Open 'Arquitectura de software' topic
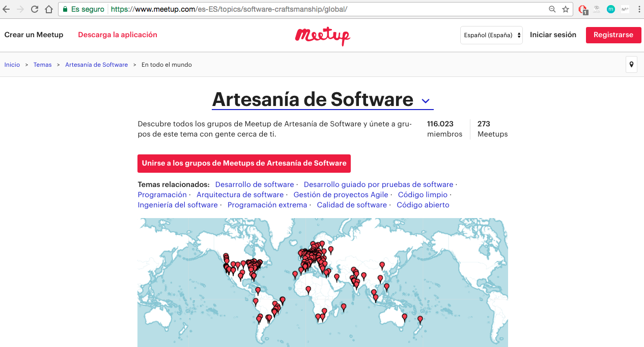The width and height of the screenshot is (644, 347). pos(240,195)
